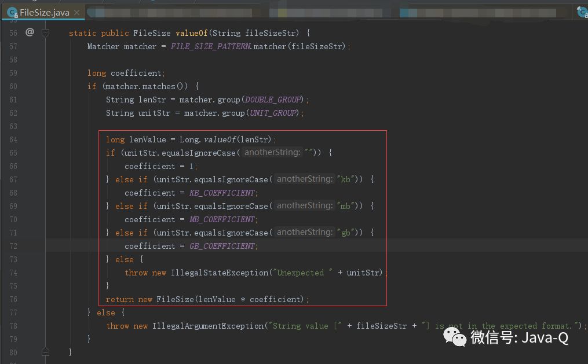Click the "mb" string literal
The height and width of the screenshot is (364, 588).
tap(345, 206)
